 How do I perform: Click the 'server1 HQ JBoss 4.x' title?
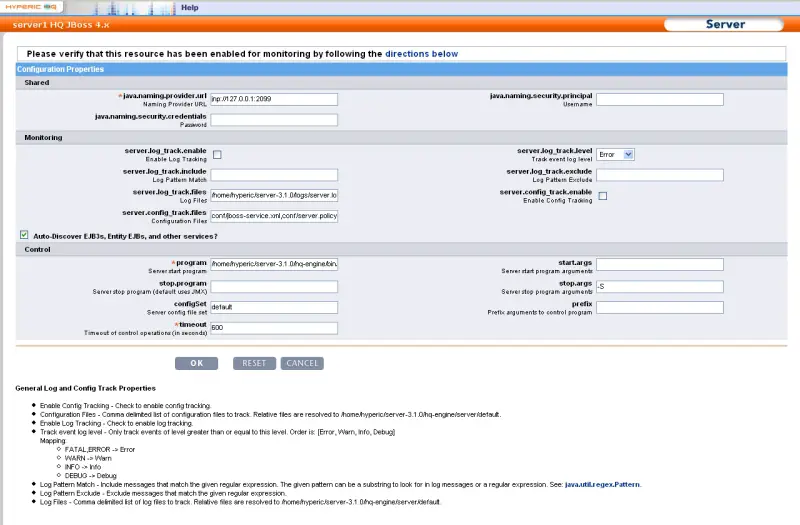coord(61,24)
